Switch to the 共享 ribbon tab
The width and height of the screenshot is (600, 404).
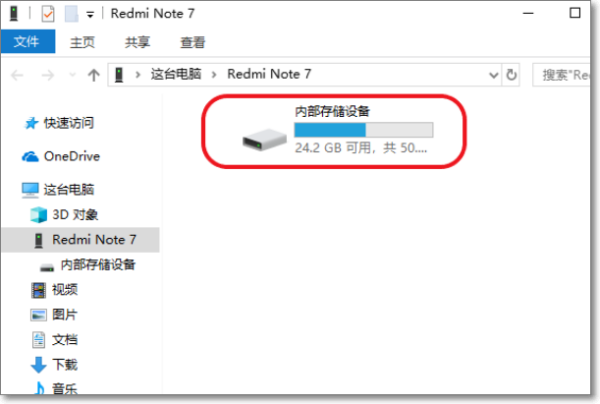(137, 42)
